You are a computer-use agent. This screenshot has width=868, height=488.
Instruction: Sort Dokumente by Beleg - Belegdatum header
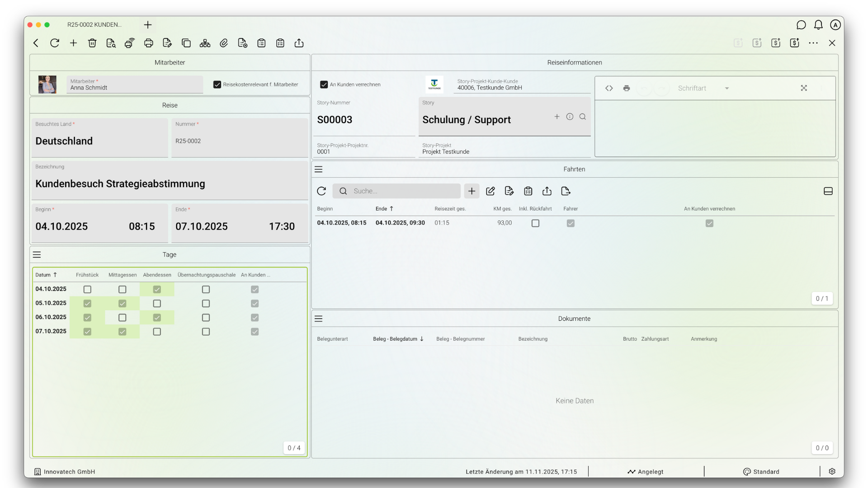click(x=398, y=339)
